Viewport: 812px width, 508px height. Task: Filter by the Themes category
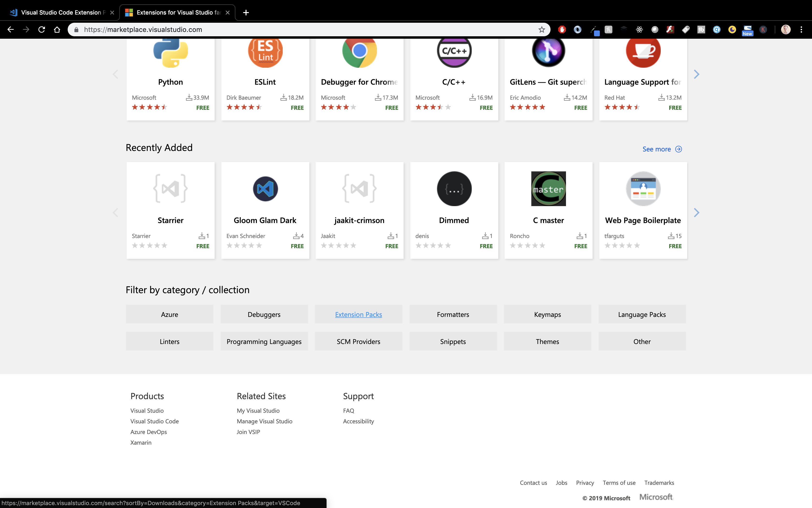coord(547,341)
